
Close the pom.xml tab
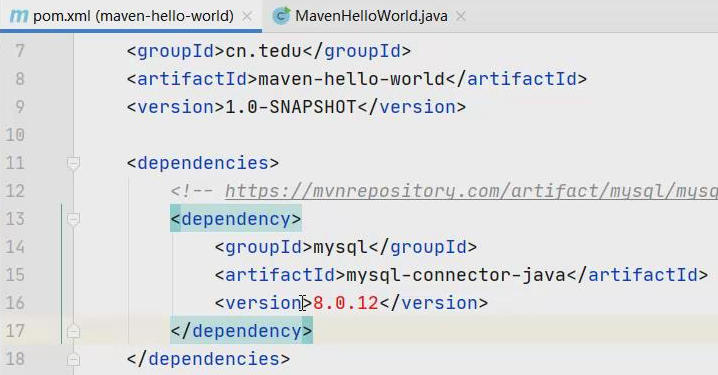pyautogui.click(x=247, y=16)
